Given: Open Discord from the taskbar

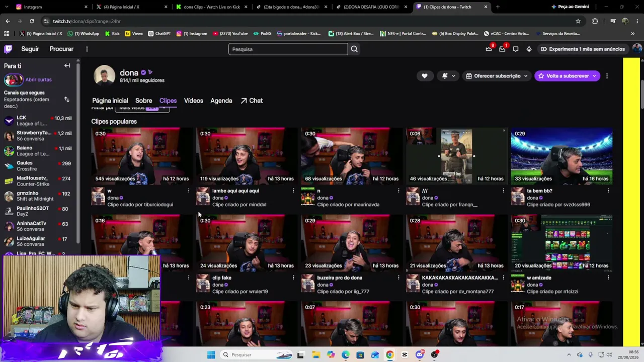Looking at the screenshot, I should click(420, 354).
